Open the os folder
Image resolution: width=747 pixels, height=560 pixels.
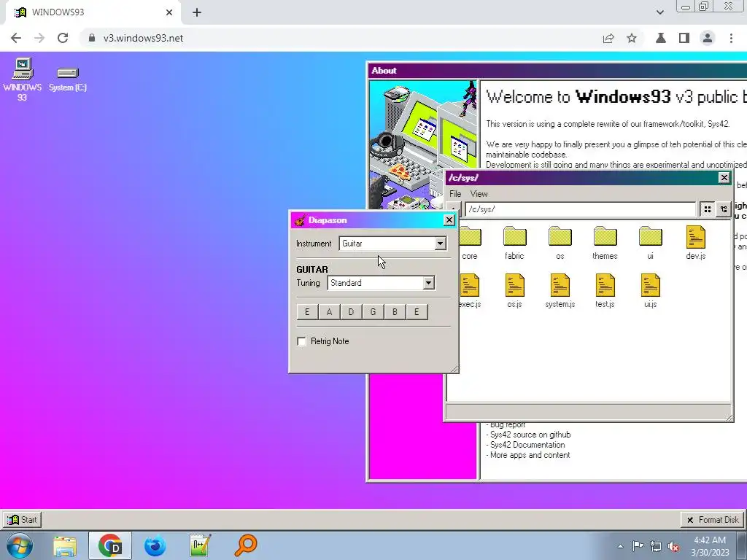pyautogui.click(x=560, y=244)
